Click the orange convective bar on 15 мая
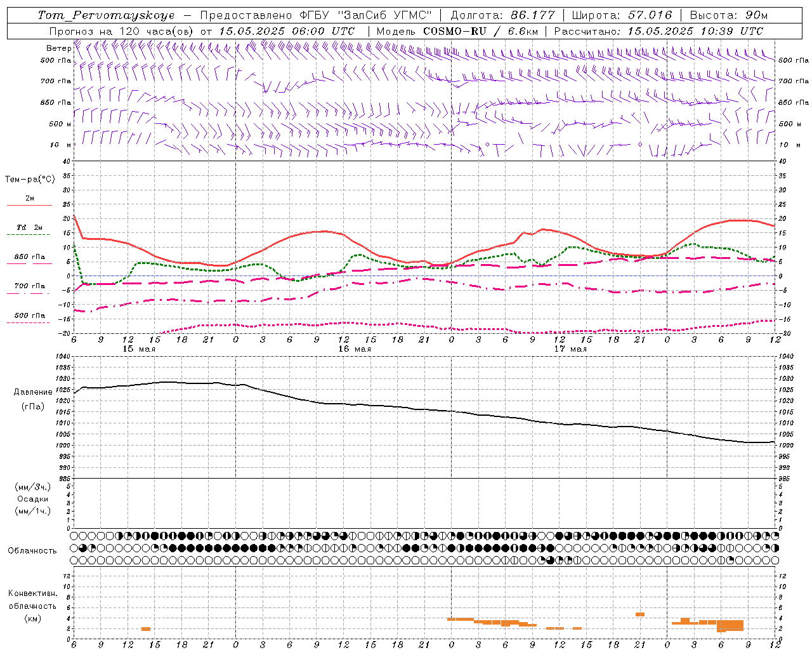Image resolution: width=812 pixels, height=650 pixels. click(x=146, y=629)
